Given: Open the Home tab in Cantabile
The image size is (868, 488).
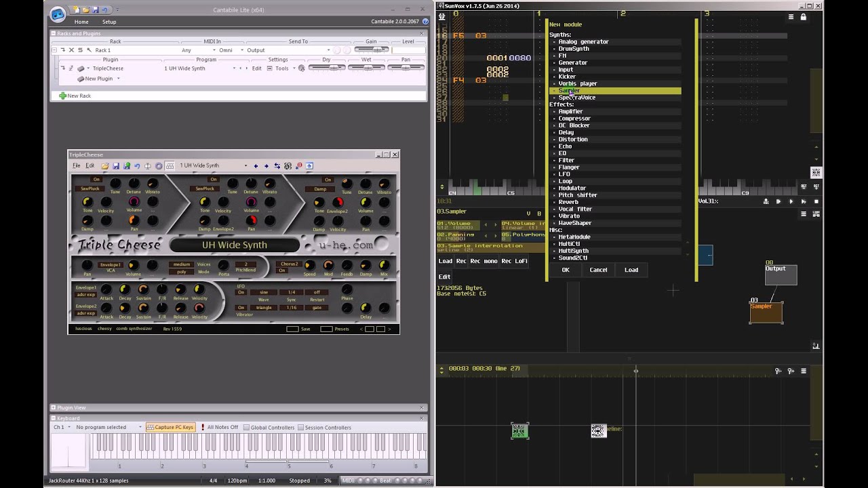Looking at the screenshot, I should (x=81, y=22).
